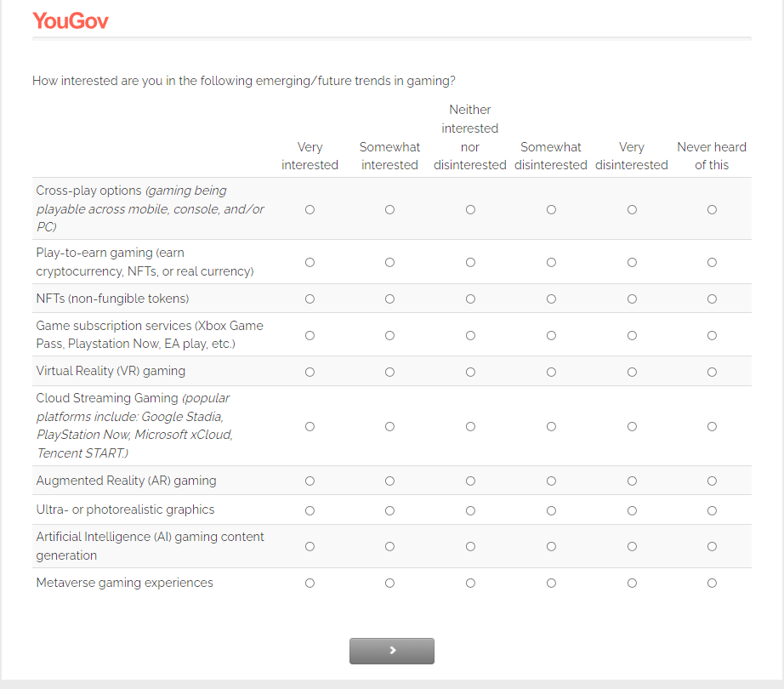784x689 pixels.
Task: Mark Ultra- or photorealistic graphics Very interested
Action: pyautogui.click(x=310, y=510)
